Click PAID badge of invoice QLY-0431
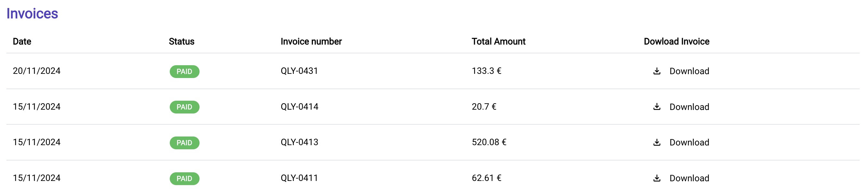Image resolution: width=868 pixels, height=195 pixels. 184,72
